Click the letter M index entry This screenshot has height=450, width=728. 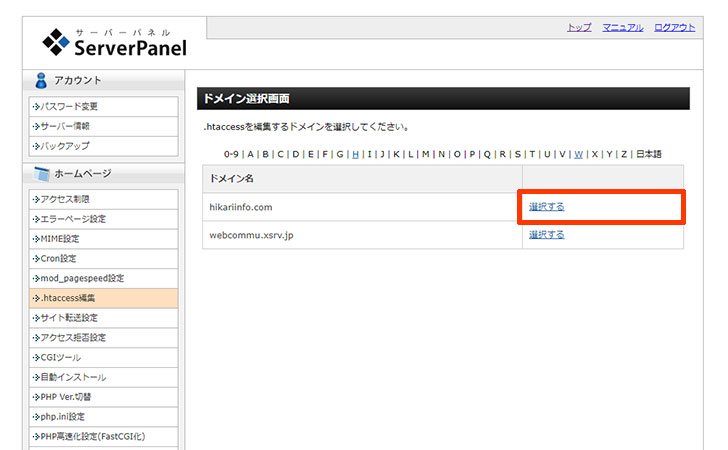[426, 154]
